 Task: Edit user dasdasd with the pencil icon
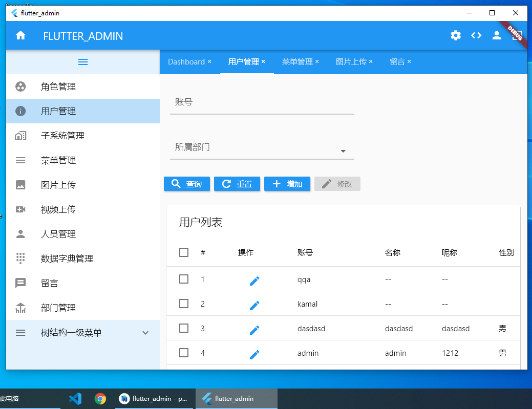(x=254, y=330)
